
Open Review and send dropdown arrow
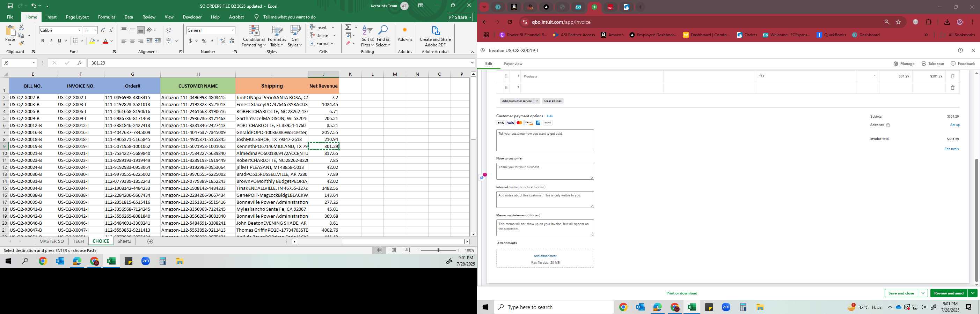[972, 293]
